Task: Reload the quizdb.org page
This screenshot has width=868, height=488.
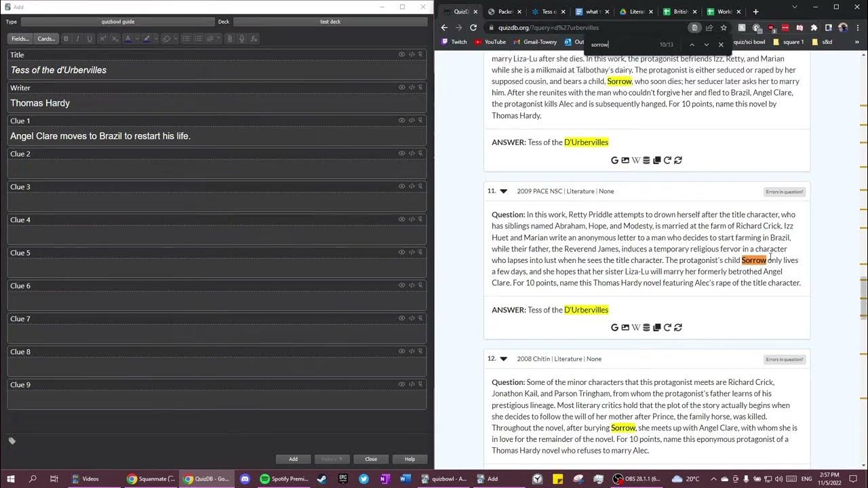Action: click(x=473, y=28)
